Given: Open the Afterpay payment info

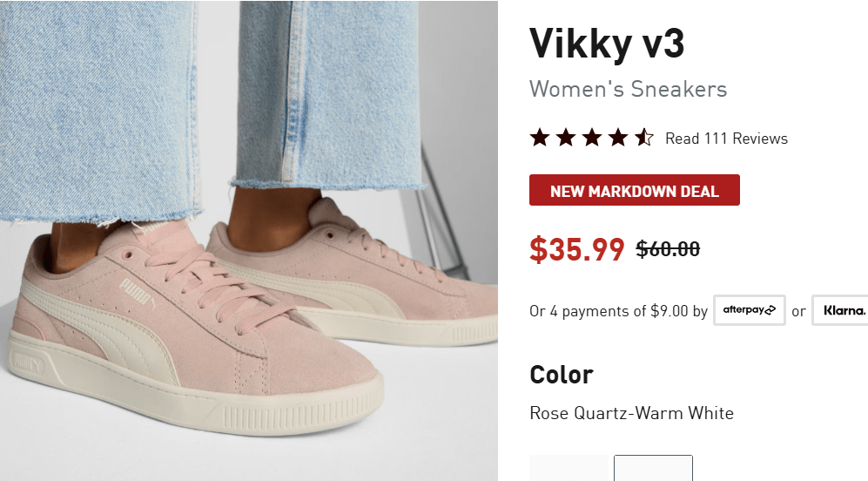Looking at the screenshot, I should (x=750, y=310).
